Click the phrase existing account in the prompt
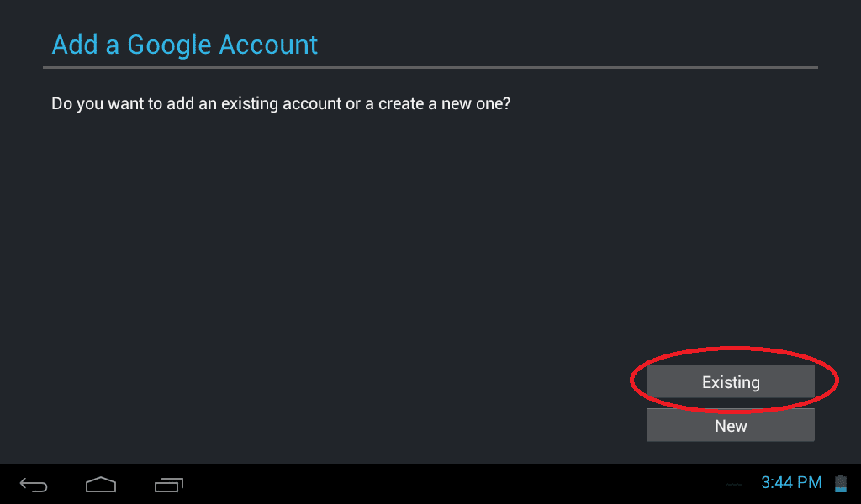 pos(281,103)
